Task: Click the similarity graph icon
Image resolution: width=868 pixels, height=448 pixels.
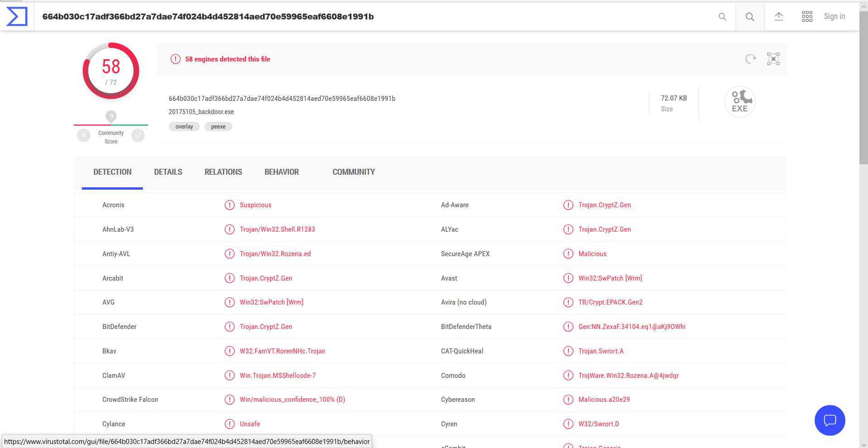Action: (x=773, y=59)
